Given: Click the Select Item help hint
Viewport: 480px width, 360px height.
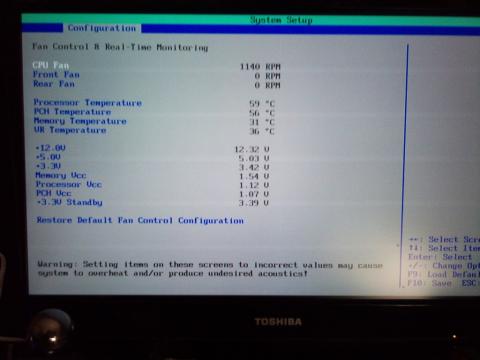Looking at the screenshot, I should click(444, 248).
